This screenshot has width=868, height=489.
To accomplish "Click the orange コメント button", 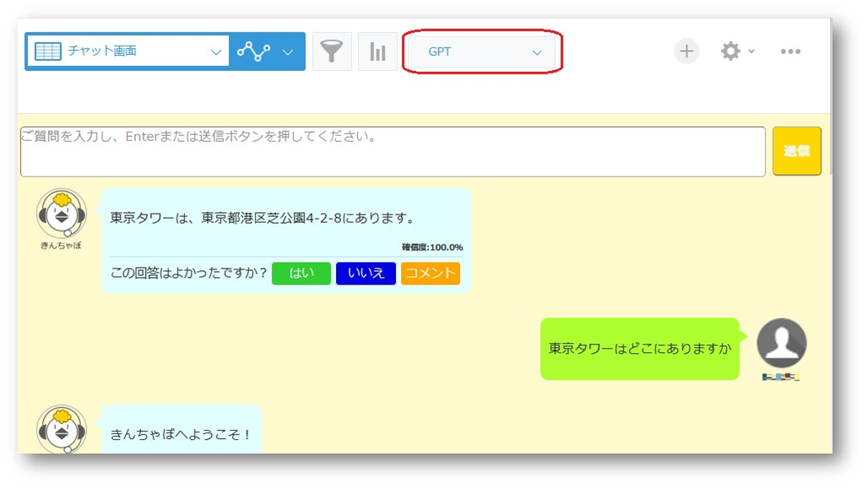I will 430,274.
